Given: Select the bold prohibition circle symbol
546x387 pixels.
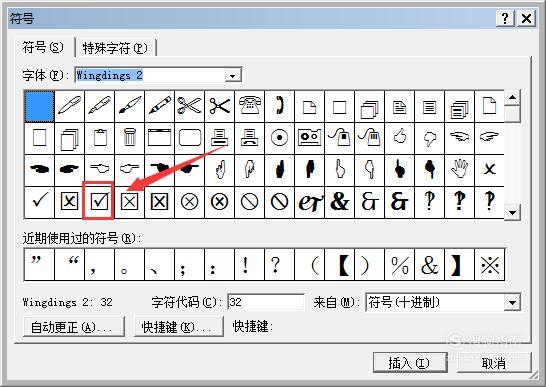Looking at the screenshot, I should tap(279, 201).
